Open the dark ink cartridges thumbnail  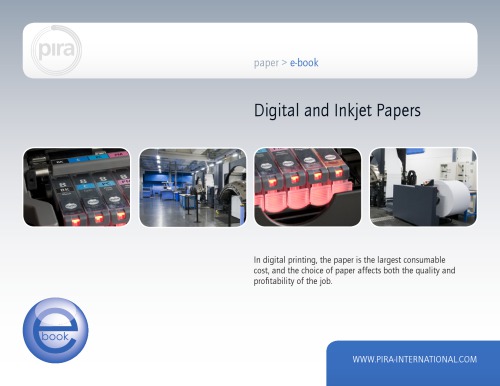pyautogui.click(x=77, y=187)
